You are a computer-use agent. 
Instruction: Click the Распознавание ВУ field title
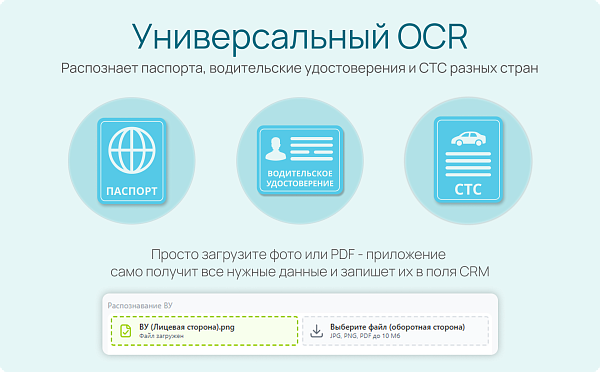[x=140, y=305]
